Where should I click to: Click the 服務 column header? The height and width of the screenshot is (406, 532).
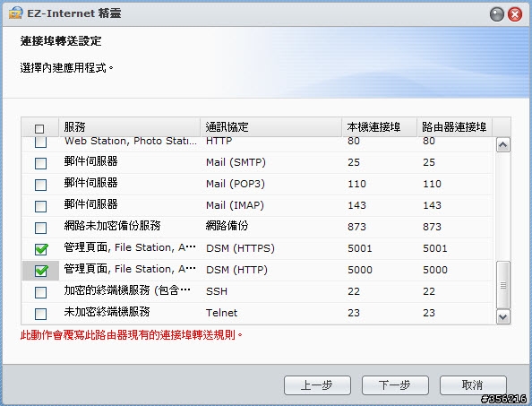point(129,127)
